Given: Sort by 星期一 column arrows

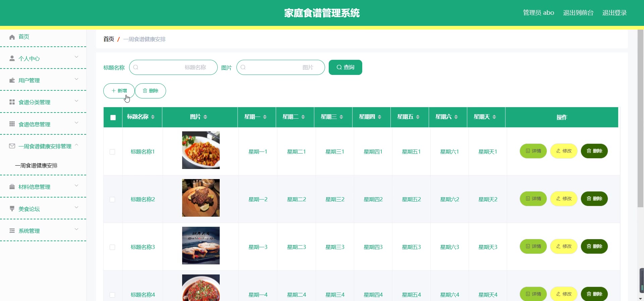Looking at the screenshot, I should (265, 117).
